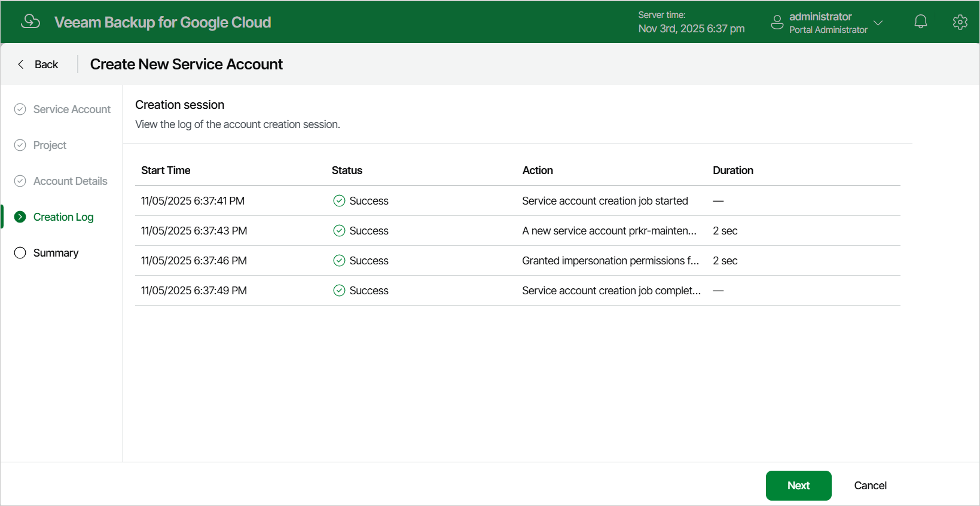Click the Server time display

pos(691,22)
